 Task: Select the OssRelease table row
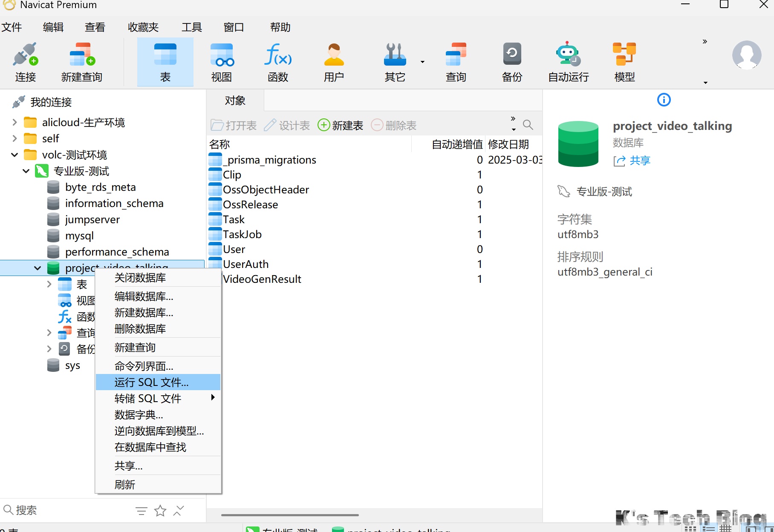pyautogui.click(x=251, y=204)
